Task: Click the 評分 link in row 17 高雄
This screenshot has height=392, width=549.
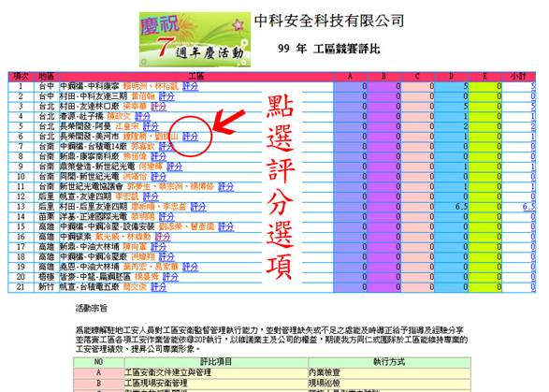Action: point(158,247)
